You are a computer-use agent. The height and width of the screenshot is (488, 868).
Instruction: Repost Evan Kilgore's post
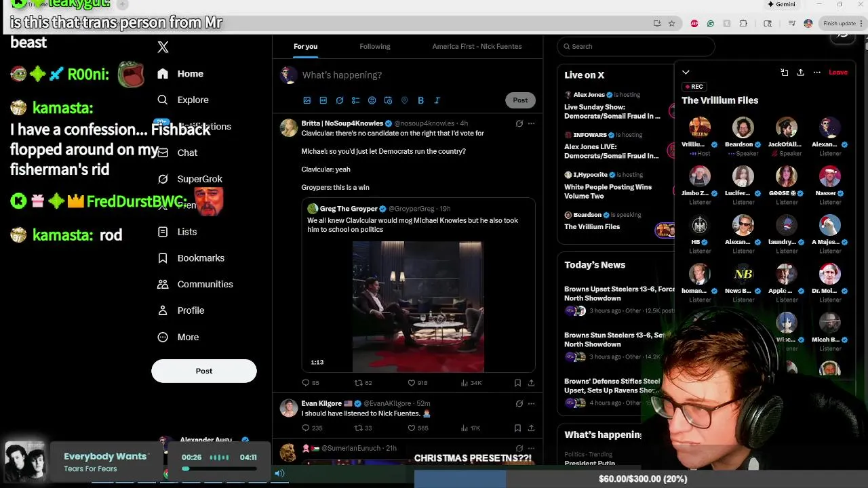[x=363, y=428]
